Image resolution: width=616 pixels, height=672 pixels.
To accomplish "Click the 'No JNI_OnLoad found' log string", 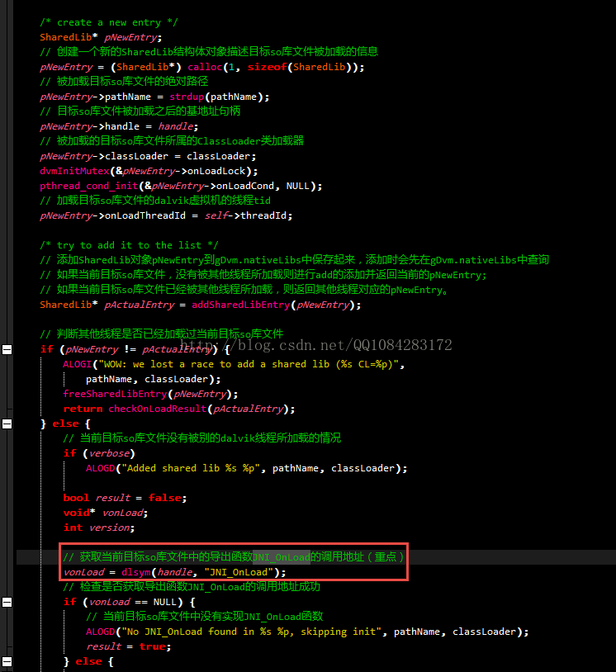I will click(x=252, y=632).
